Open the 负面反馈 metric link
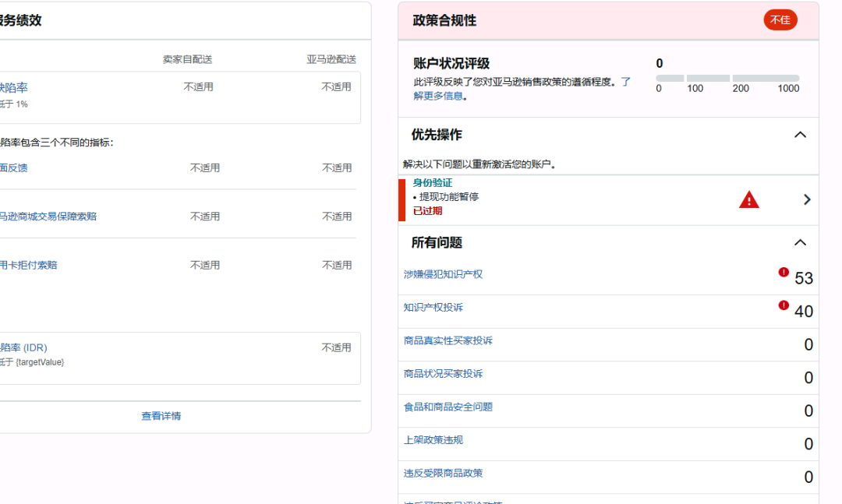 click(x=13, y=168)
